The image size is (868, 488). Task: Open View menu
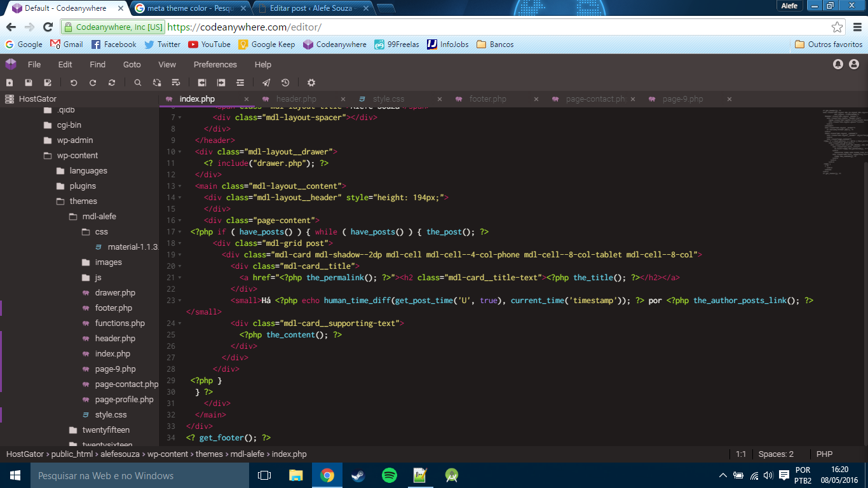(x=167, y=64)
